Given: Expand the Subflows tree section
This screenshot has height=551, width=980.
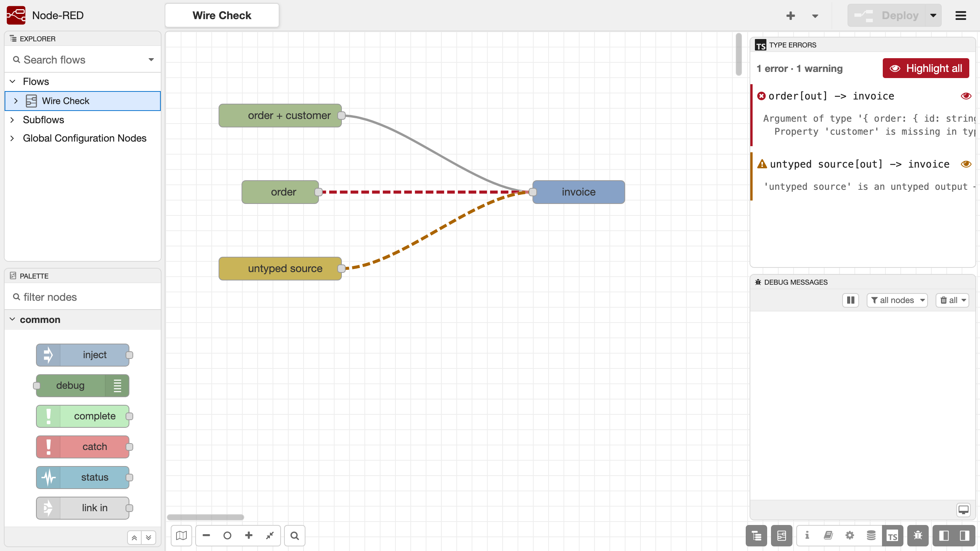Looking at the screenshot, I should tap(13, 120).
